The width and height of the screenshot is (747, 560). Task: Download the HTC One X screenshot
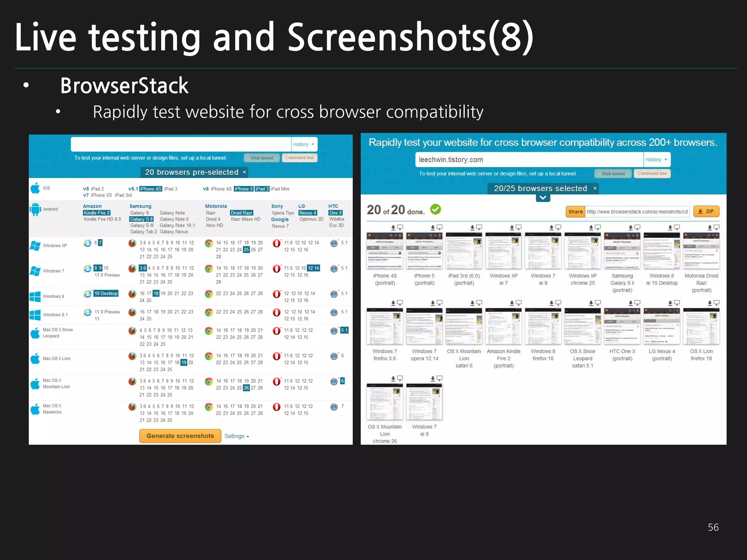[630, 303]
